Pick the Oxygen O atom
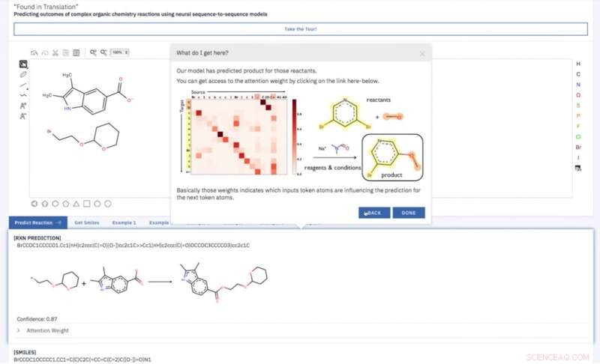Screen dimensions: 600x364 click(x=578, y=95)
